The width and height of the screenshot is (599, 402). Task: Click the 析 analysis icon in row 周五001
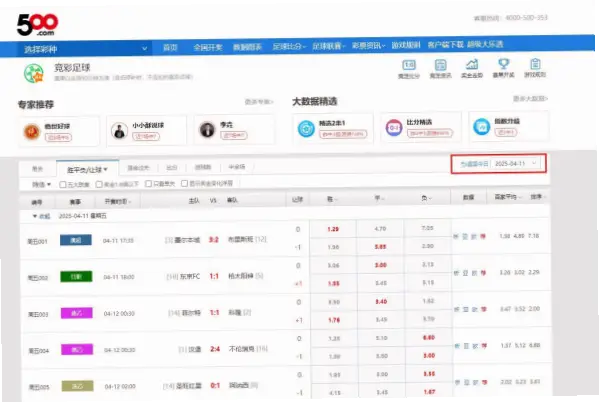pos(456,237)
